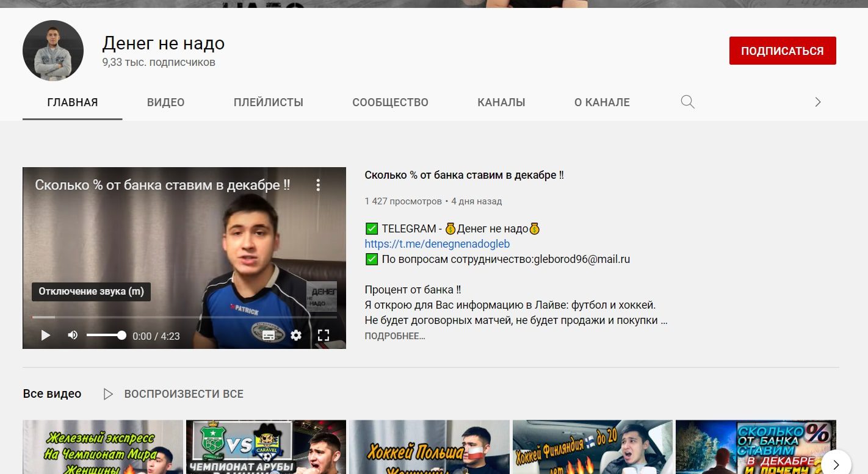The height and width of the screenshot is (474, 868).
Task: Click the channel search magnifier icon
Action: [688, 102]
